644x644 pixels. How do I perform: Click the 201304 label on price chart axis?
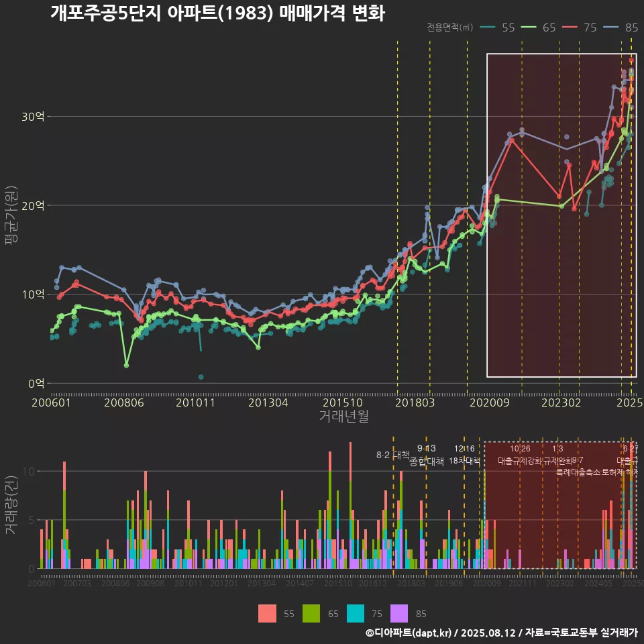point(268,402)
